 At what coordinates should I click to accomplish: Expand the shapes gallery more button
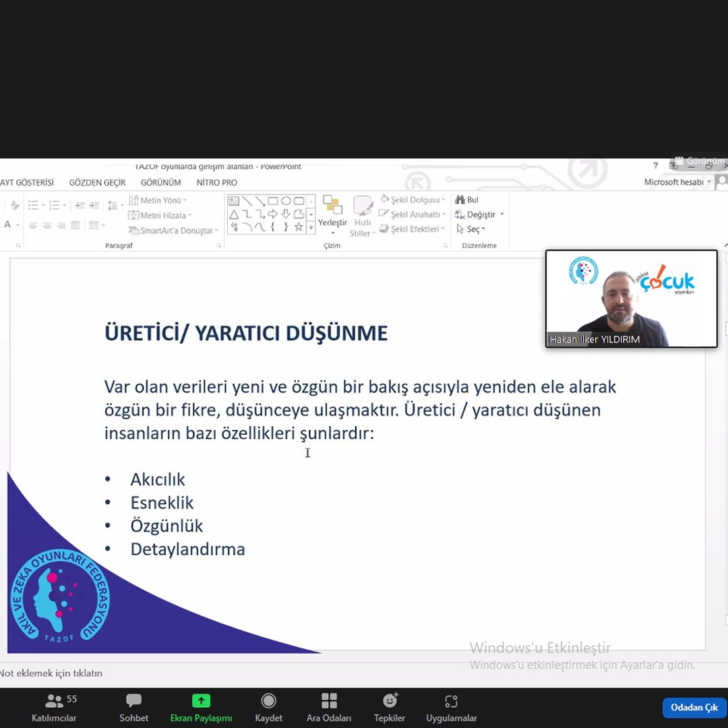[x=311, y=227]
